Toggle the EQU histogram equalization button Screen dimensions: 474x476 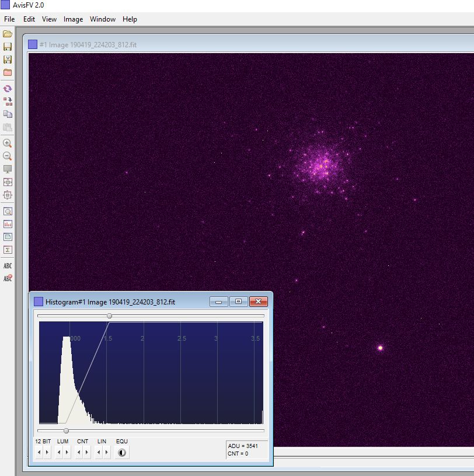[x=122, y=452]
